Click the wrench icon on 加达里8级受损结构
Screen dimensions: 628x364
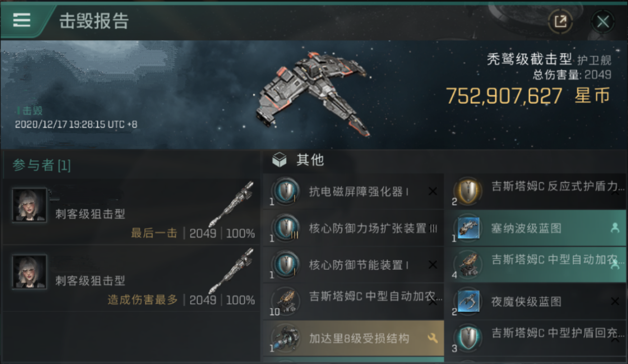[432, 338]
